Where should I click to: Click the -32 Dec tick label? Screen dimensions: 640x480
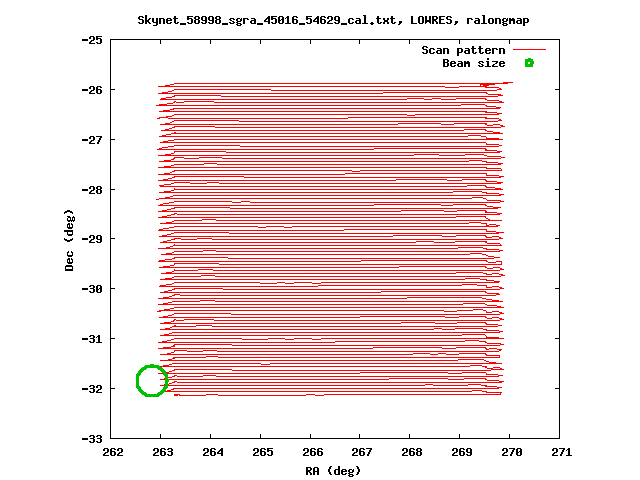92,389
